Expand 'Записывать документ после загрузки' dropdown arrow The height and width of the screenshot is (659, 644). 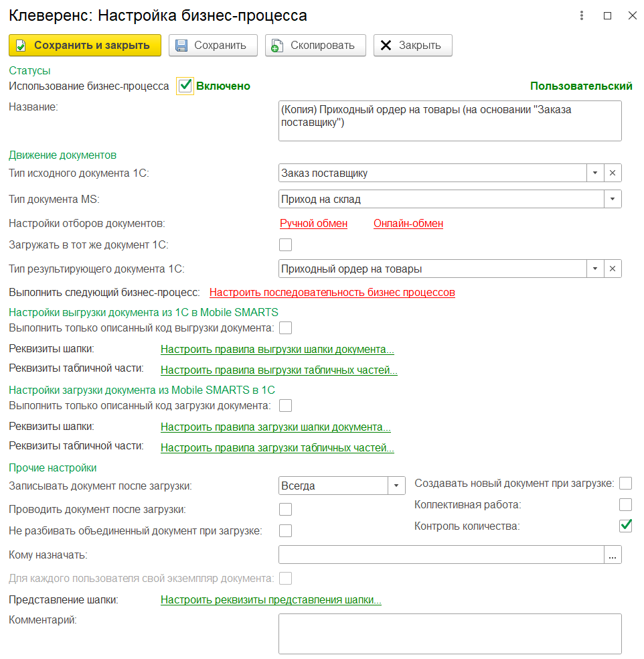click(x=396, y=486)
